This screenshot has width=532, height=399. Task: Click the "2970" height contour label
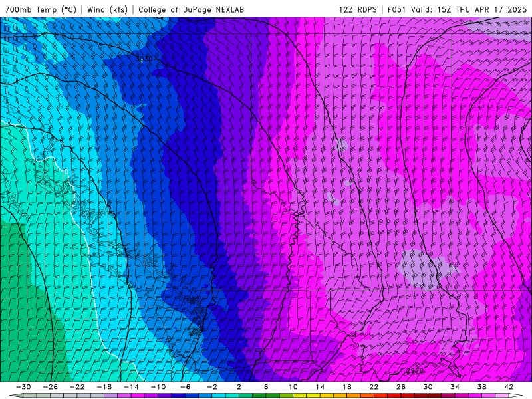pos(414,371)
